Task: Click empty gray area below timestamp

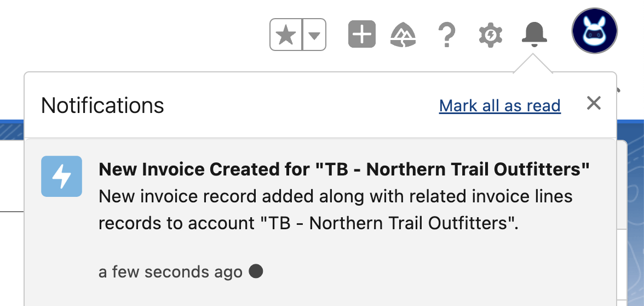Action: click(320, 294)
